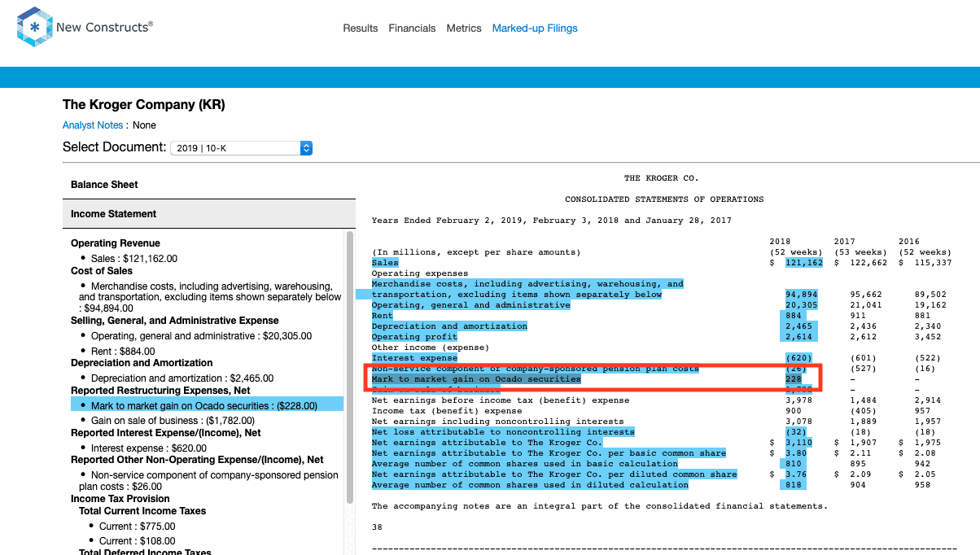Click the highlighted 228 Ocado gain value

[x=794, y=379]
